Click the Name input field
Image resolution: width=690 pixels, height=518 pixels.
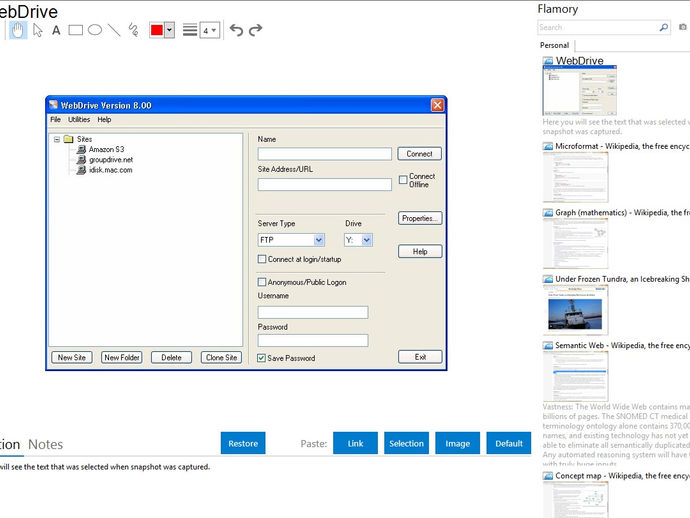pyautogui.click(x=325, y=154)
